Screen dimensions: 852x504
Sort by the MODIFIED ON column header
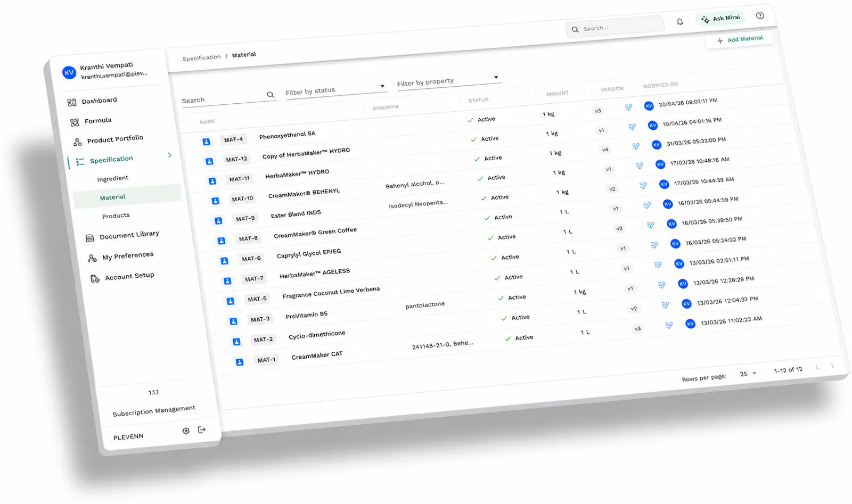(x=660, y=85)
